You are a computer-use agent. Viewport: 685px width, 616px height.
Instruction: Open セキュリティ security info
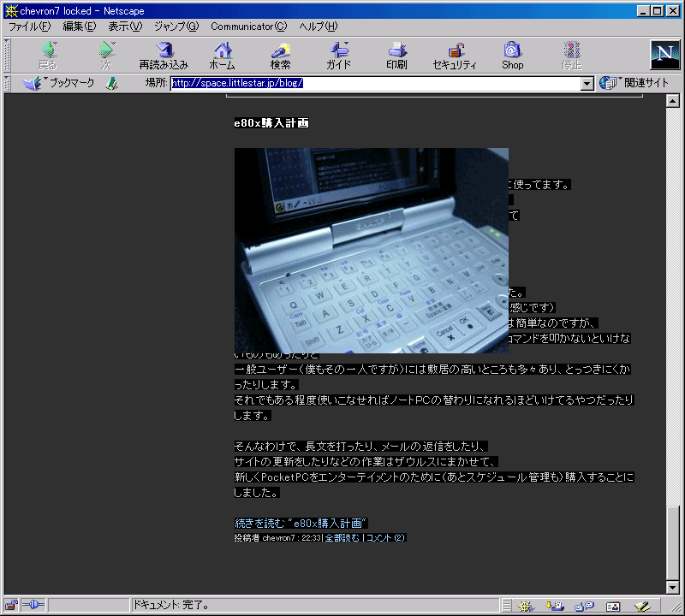(x=455, y=56)
